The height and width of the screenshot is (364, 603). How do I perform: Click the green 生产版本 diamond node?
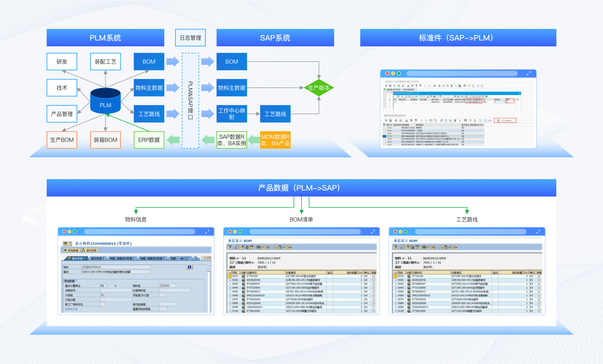319,88
